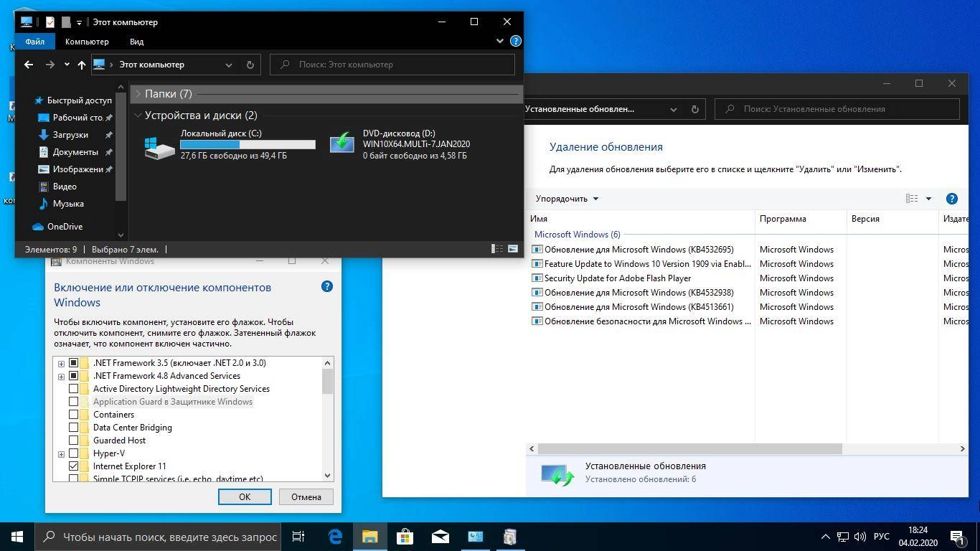This screenshot has height=551, width=980.
Task: Click the change view icon in updates window
Action: tap(912, 199)
